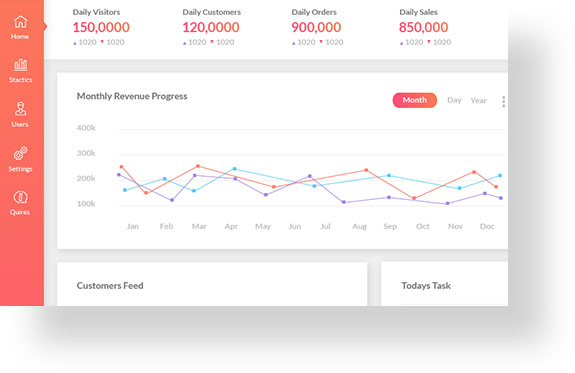Click up arrow under Daily Visitors
The height and width of the screenshot is (373, 575).
pyautogui.click(x=75, y=43)
